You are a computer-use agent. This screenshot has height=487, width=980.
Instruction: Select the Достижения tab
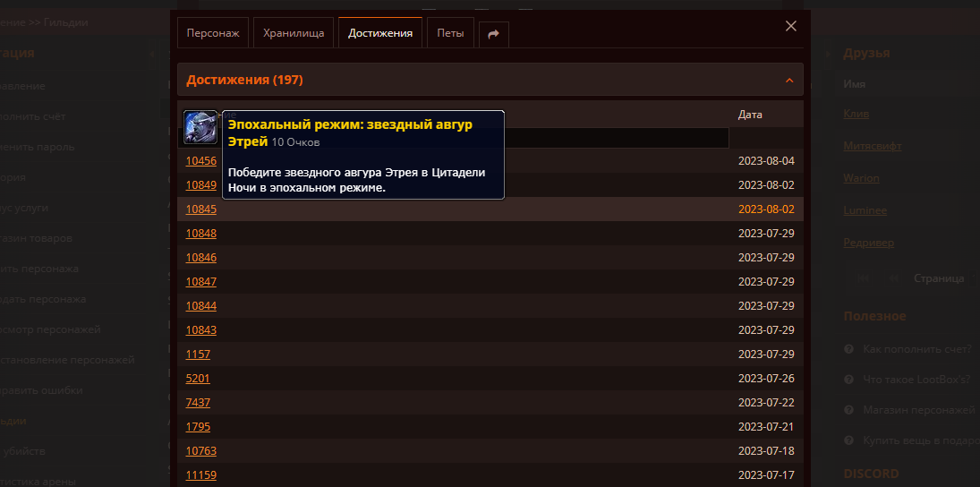click(380, 33)
